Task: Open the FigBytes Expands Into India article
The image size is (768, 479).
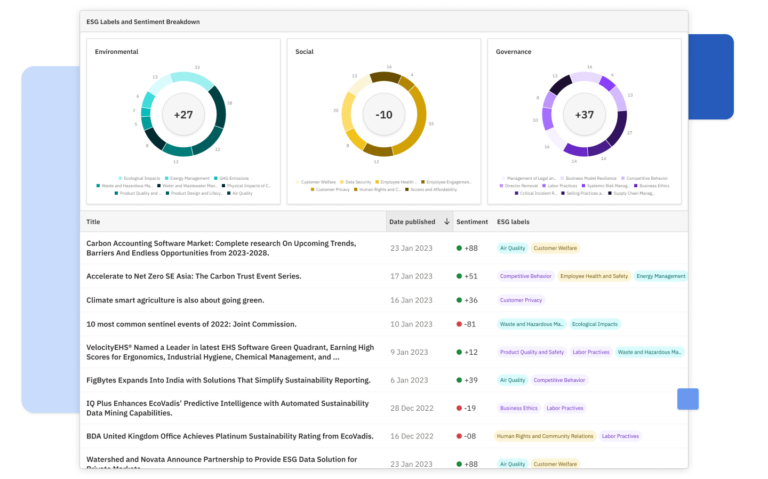Action: click(228, 380)
